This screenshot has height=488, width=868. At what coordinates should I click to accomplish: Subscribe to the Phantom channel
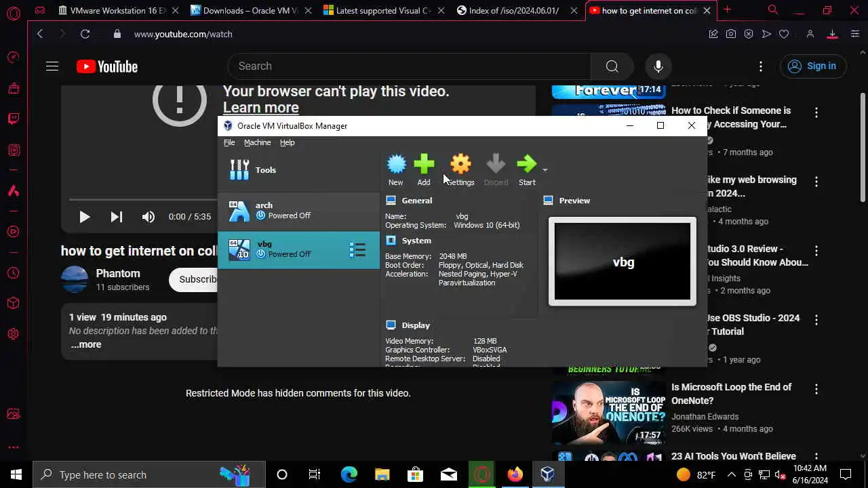click(193, 279)
